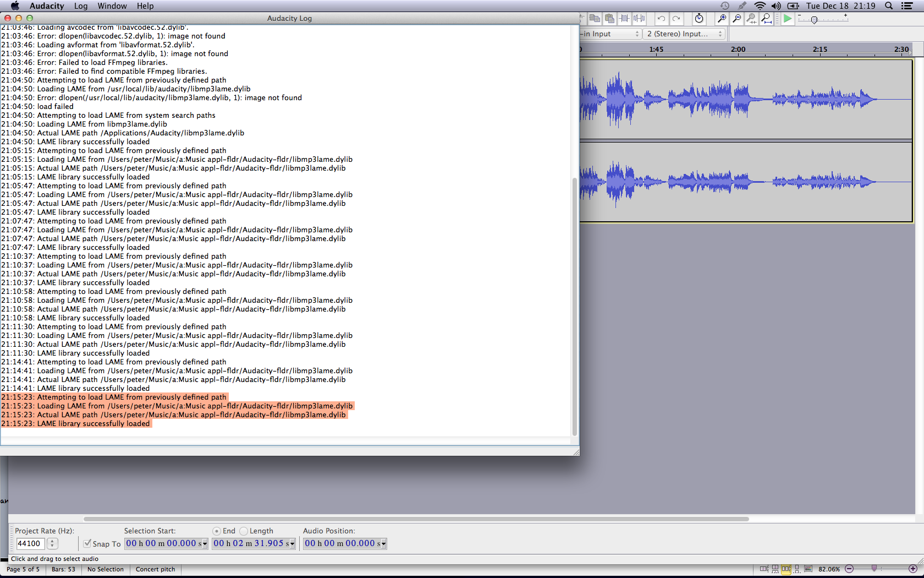This screenshot has width=924, height=578.
Task: Click the green Play-at-speed button
Action: pos(788,19)
